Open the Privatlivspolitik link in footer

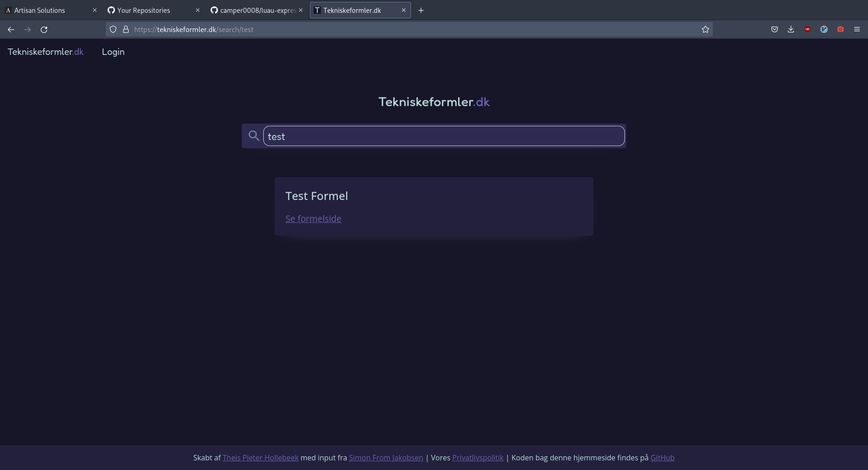pyautogui.click(x=477, y=458)
